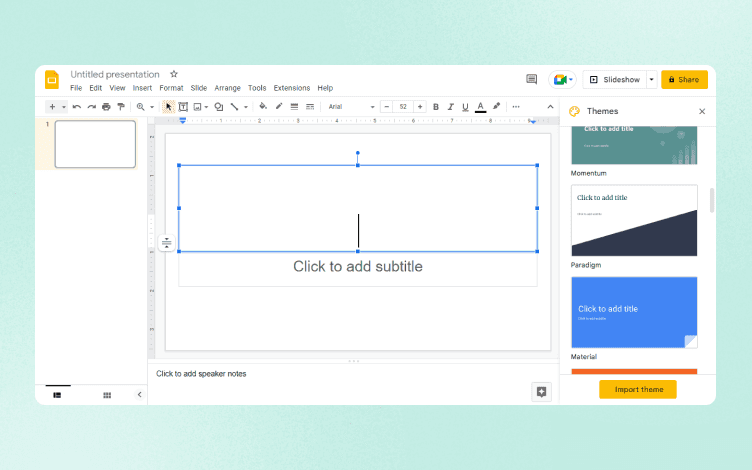Click the Share button
Image resolution: width=752 pixels, height=470 pixels.
click(x=684, y=80)
